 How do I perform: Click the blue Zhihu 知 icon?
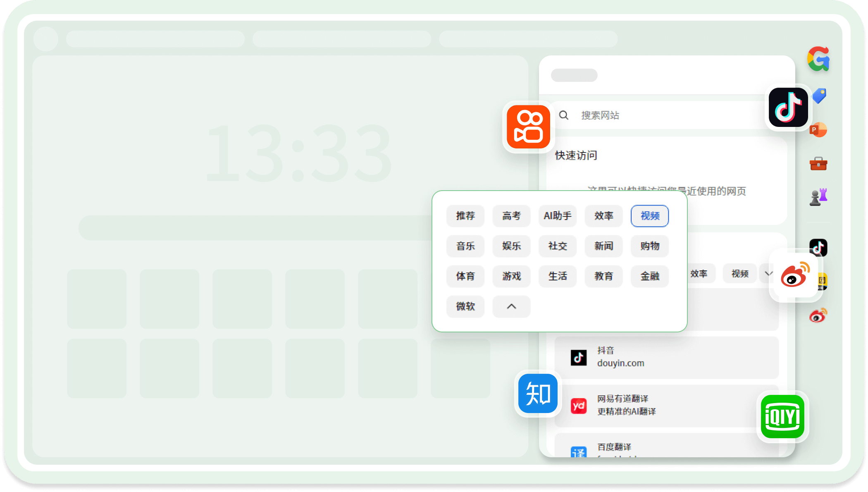[x=538, y=393]
